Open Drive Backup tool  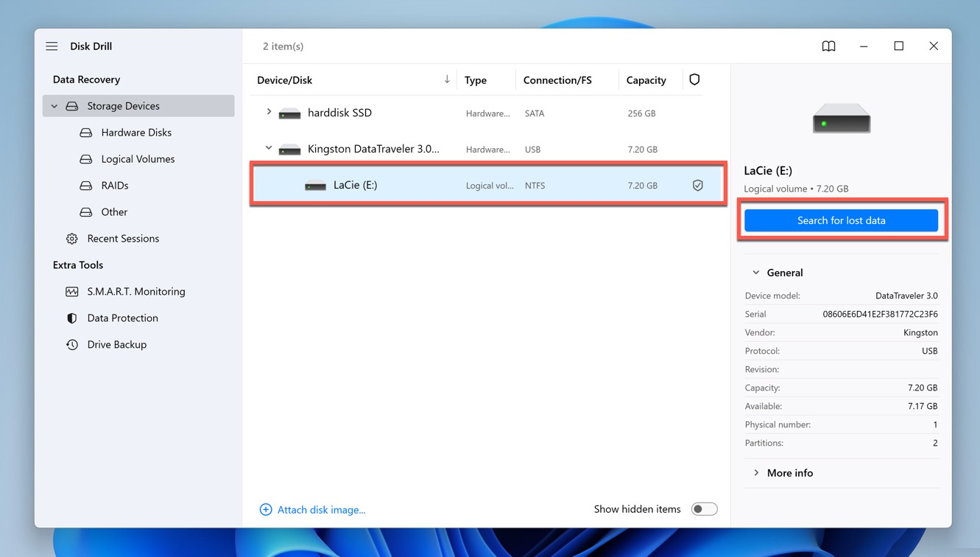click(x=116, y=345)
